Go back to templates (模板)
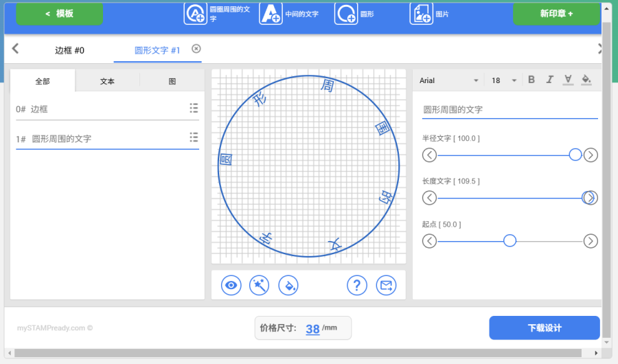 click(59, 14)
